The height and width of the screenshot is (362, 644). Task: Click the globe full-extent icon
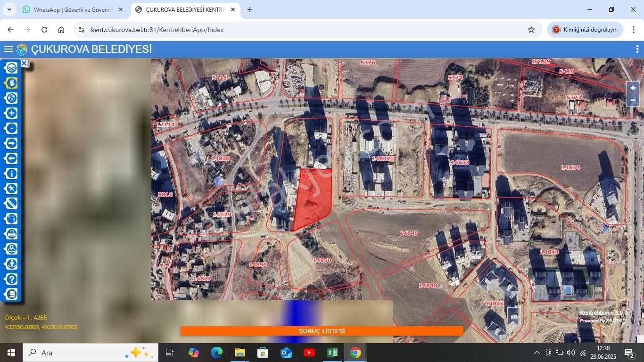pyautogui.click(x=11, y=98)
